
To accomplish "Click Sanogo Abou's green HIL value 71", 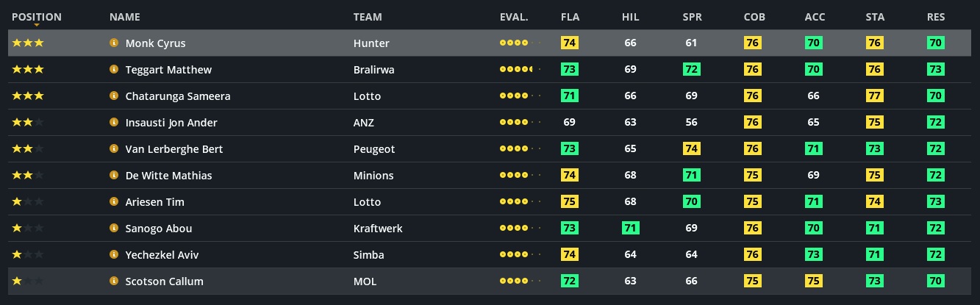I will tap(630, 229).
